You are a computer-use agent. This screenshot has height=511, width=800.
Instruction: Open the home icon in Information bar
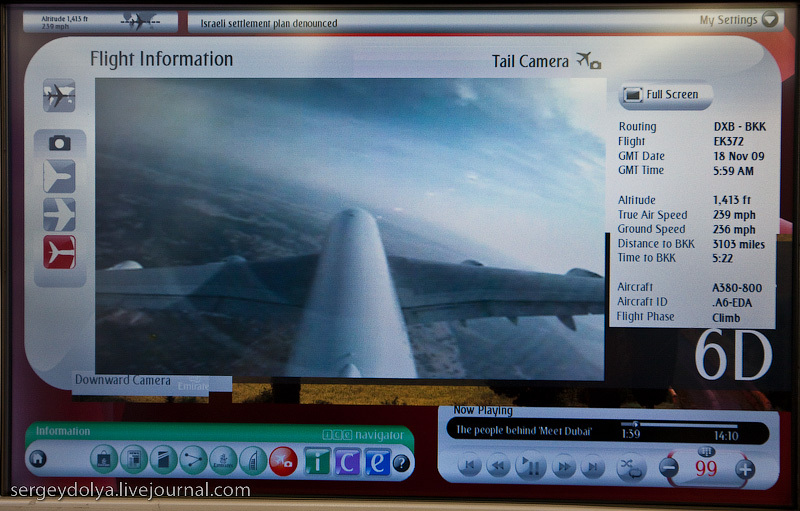(38, 458)
